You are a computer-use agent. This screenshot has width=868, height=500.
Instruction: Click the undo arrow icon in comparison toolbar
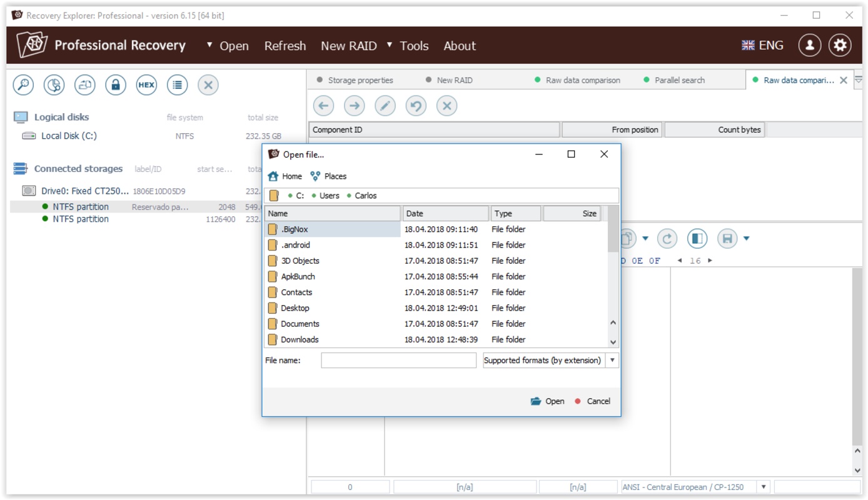click(x=416, y=106)
